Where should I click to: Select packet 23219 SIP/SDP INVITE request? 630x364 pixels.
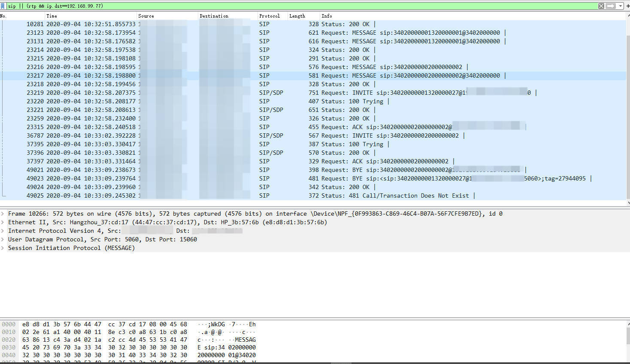313,93
